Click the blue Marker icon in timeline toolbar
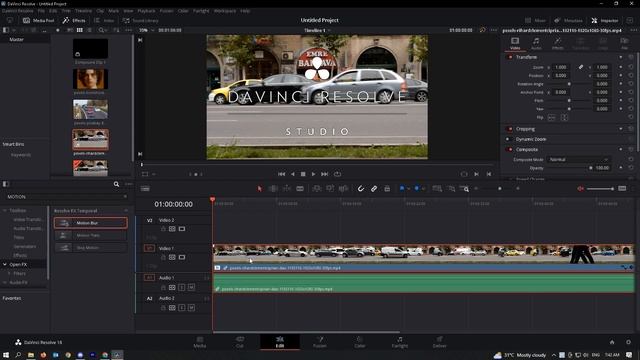 click(417, 189)
